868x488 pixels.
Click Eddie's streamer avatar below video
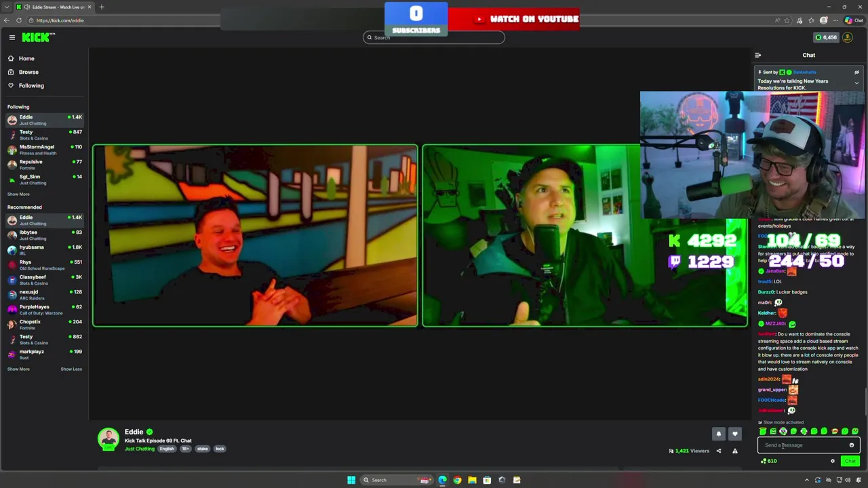[108, 439]
